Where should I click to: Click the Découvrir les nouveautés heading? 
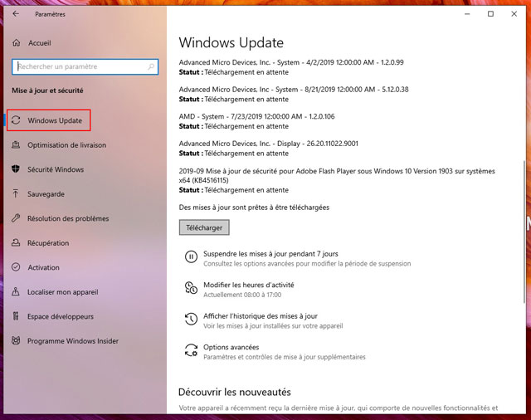(x=234, y=392)
